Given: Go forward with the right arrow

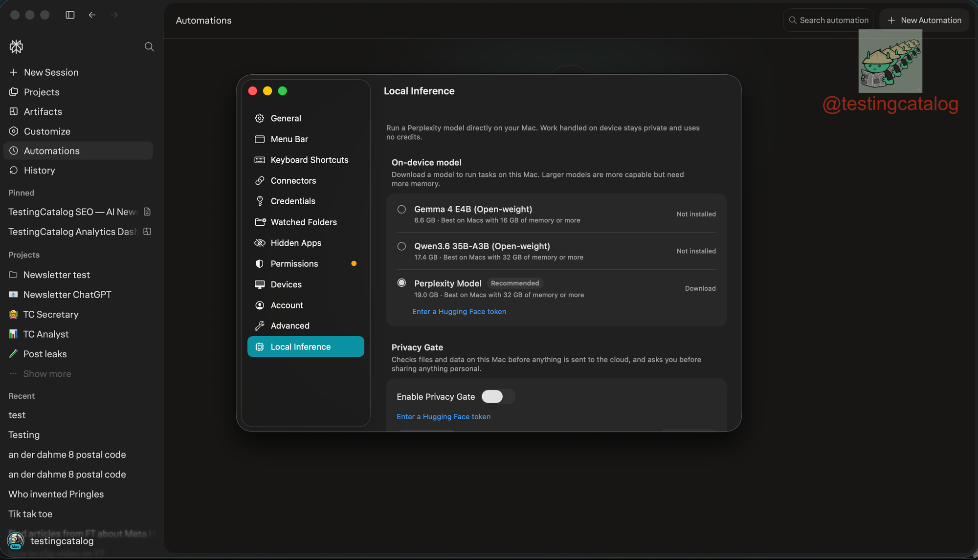Looking at the screenshot, I should pos(114,15).
